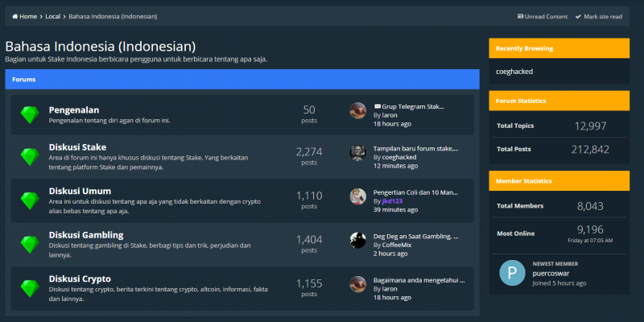Click author laron in Diskusi Crypto row
This screenshot has height=322, width=644.
[390, 289]
